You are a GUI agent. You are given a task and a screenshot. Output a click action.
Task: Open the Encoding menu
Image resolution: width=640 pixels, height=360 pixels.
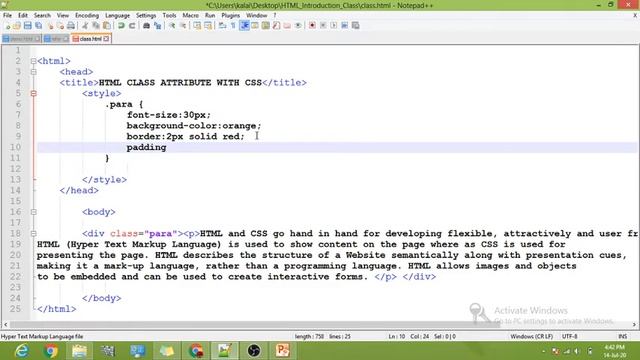[x=87, y=15]
